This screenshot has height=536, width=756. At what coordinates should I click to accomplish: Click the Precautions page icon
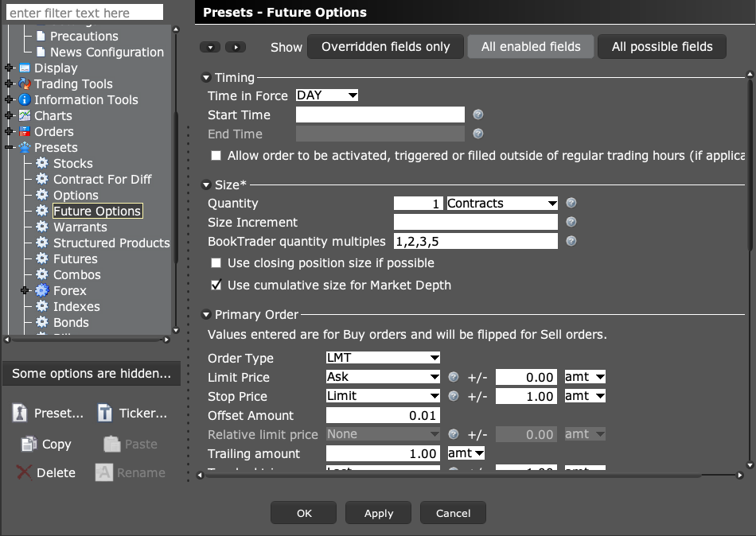(41, 36)
